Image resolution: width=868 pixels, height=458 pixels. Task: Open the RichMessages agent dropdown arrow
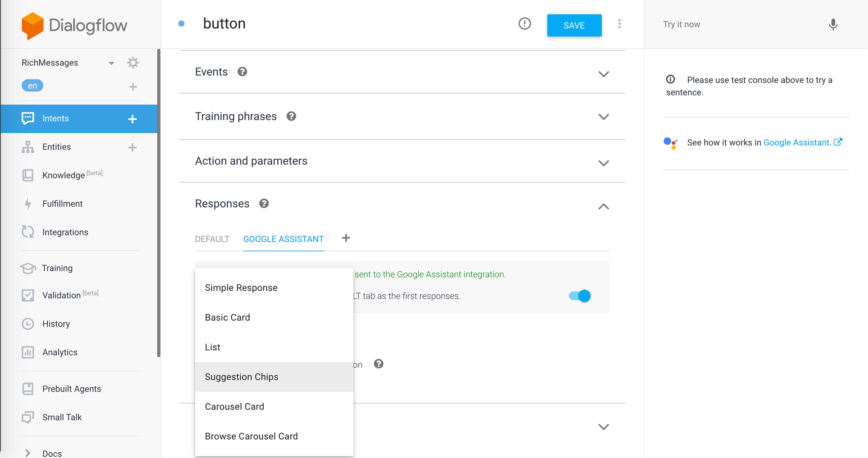click(111, 63)
